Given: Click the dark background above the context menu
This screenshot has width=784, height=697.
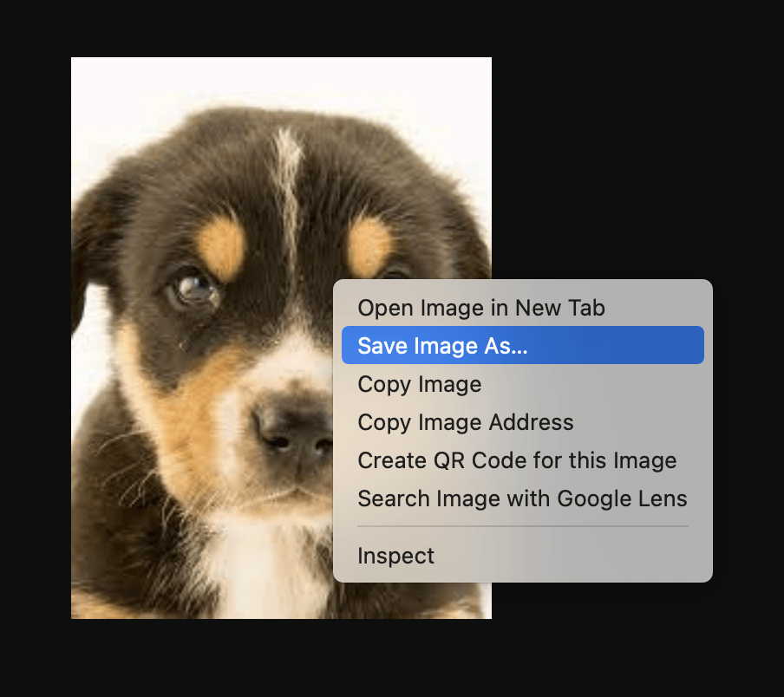Looking at the screenshot, I should tap(607, 173).
